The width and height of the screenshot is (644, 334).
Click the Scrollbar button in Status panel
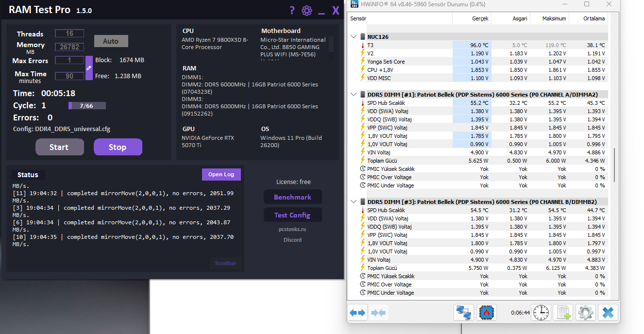225,263
